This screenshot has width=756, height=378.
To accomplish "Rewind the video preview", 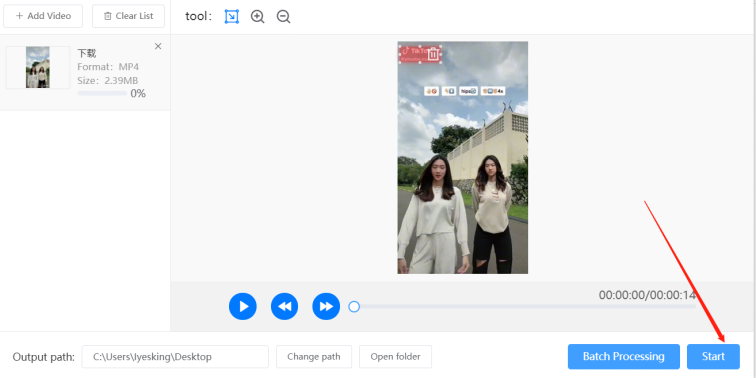I will [x=284, y=306].
